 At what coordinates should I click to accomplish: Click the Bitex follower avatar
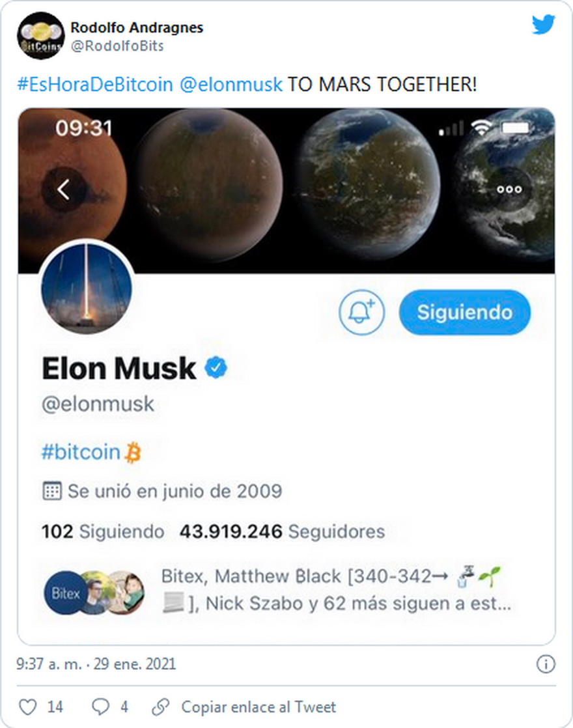click(65, 593)
